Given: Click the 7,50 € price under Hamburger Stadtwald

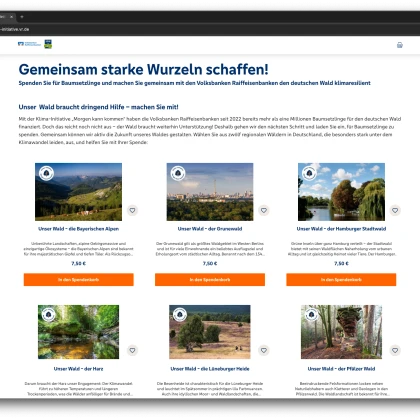Looking at the screenshot, I should tap(341, 263).
